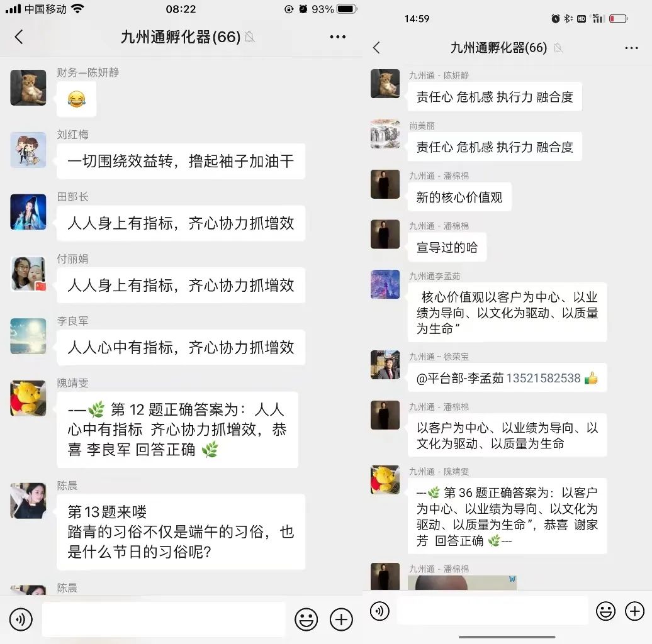Tap the back arrow in right chat
This screenshot has height=644, width=652.
(377, 48)
